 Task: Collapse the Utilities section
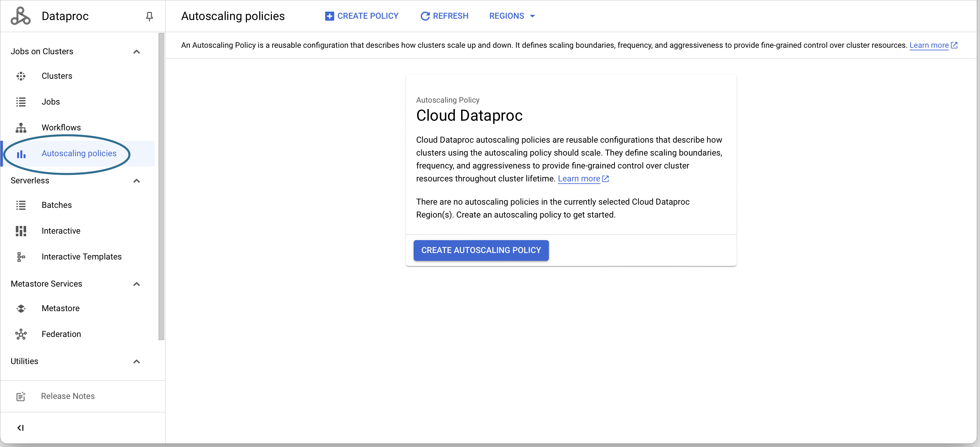(x=137, y=361)
